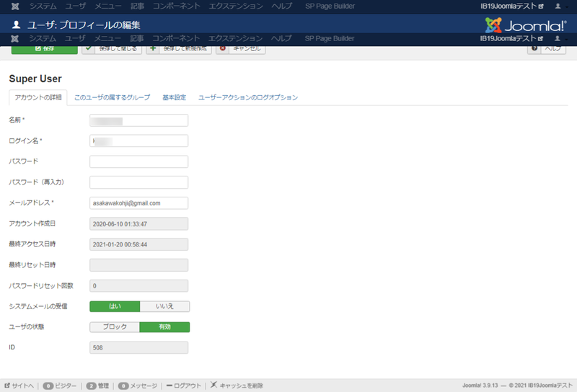
Task: Open SP Page Builder menu above the title
Action: (x=330, y=6)
